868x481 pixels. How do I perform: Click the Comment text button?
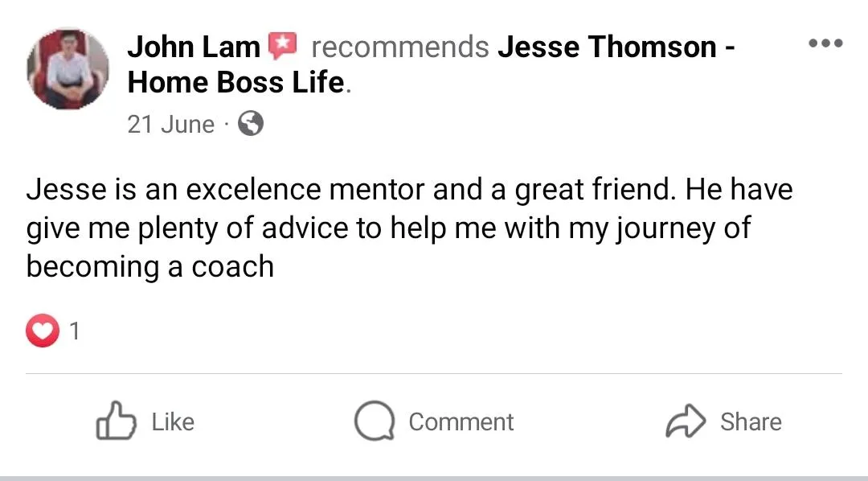461,422
